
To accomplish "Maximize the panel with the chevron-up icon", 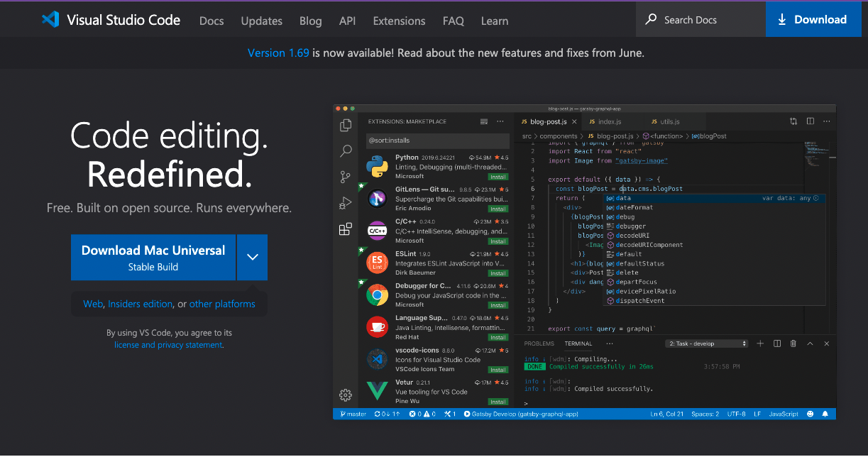I will (x=811, y=343).
